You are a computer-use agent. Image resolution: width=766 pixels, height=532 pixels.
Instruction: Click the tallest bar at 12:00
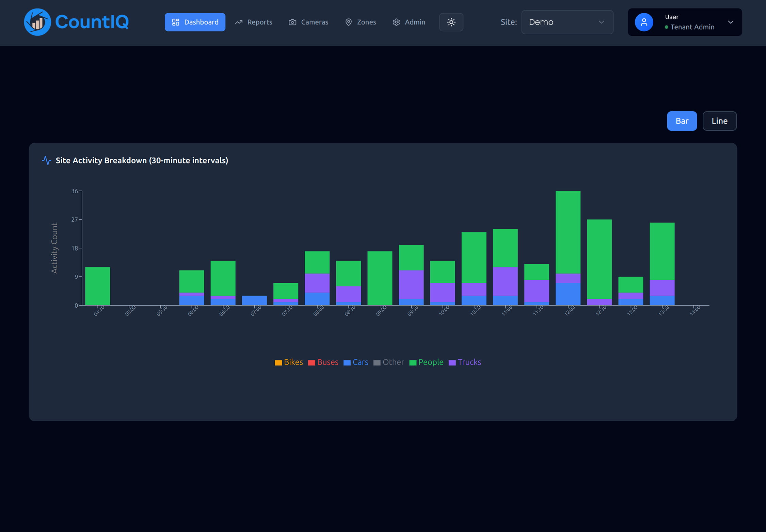click(x=568, y=238)
